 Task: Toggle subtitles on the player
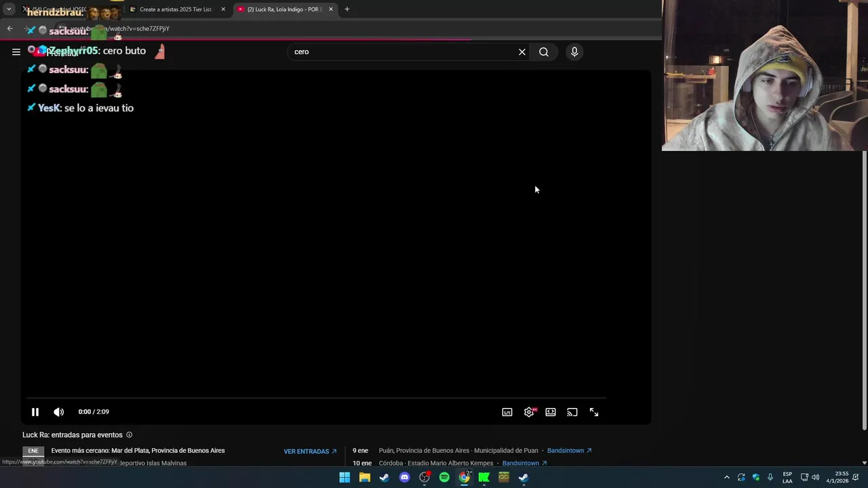507,412
